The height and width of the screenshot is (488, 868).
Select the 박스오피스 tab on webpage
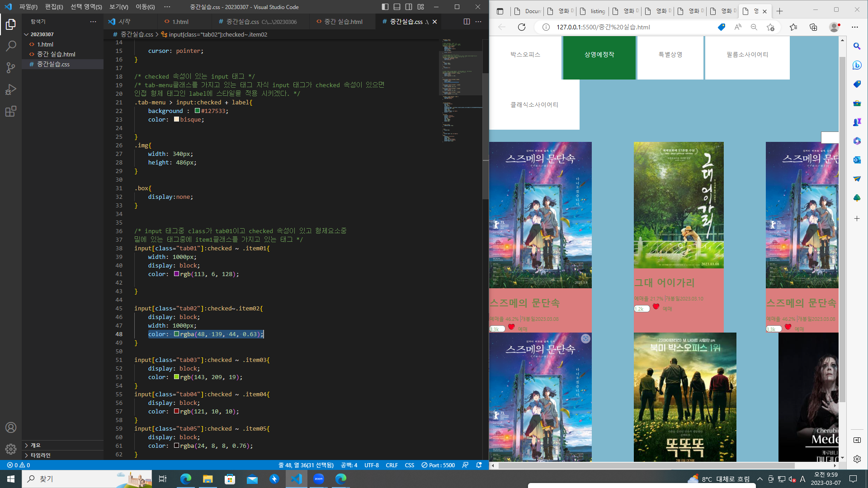(x=525, y=55)
